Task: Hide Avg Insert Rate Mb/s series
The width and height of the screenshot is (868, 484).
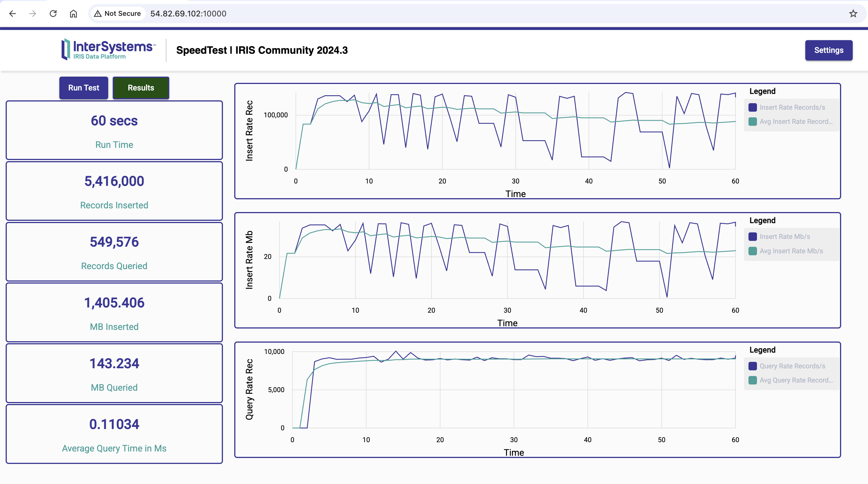Action: [x=791, y=251]
